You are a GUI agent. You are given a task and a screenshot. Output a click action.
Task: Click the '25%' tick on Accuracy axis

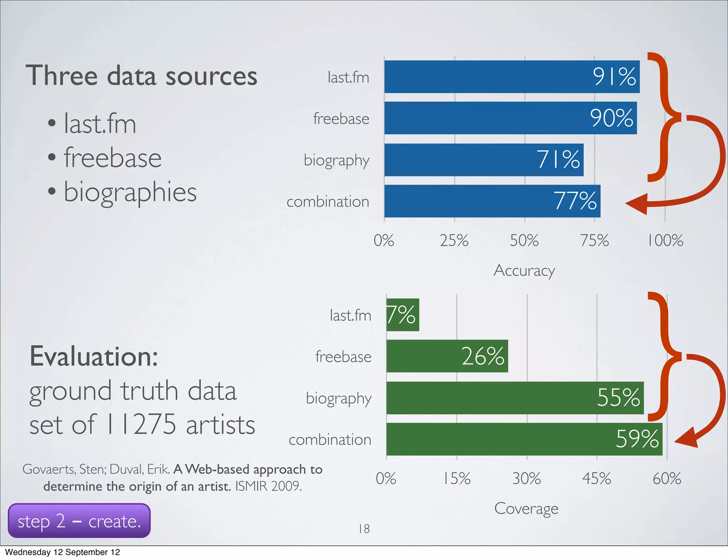click(x=454, y=241)
